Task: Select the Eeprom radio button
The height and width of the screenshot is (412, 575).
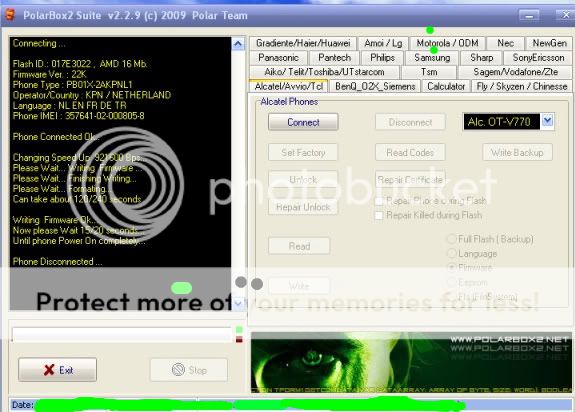Action: tap(452, 282)
